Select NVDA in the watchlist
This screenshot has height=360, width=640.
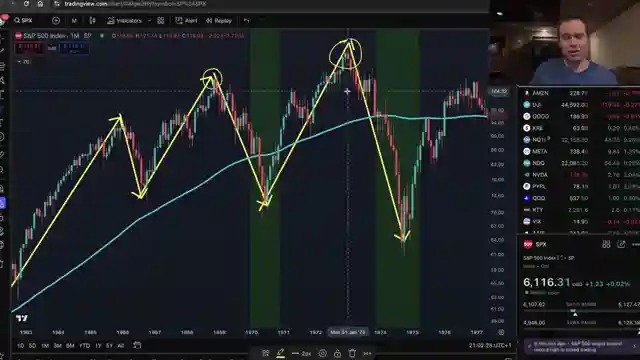[x=580, y=175]
